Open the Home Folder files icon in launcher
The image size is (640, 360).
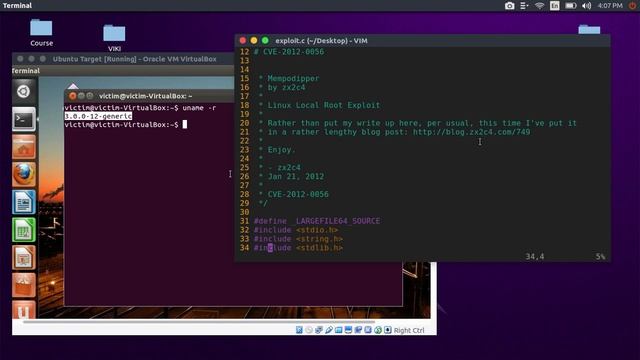[23, 147]
